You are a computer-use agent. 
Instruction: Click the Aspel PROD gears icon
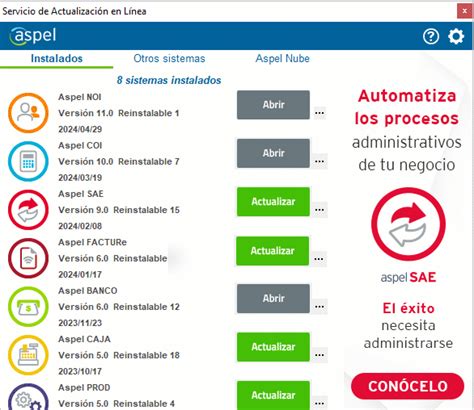pyautogui.click(x=28, y=397)
